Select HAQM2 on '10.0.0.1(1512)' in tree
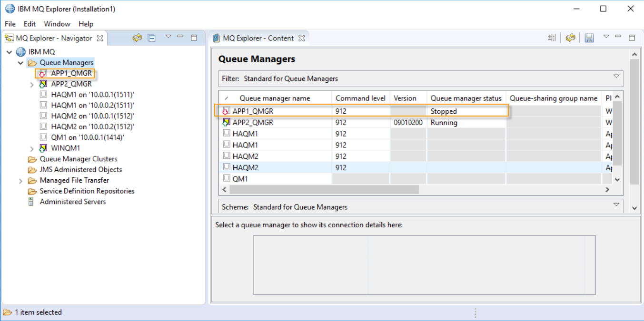 click(92, 116)
